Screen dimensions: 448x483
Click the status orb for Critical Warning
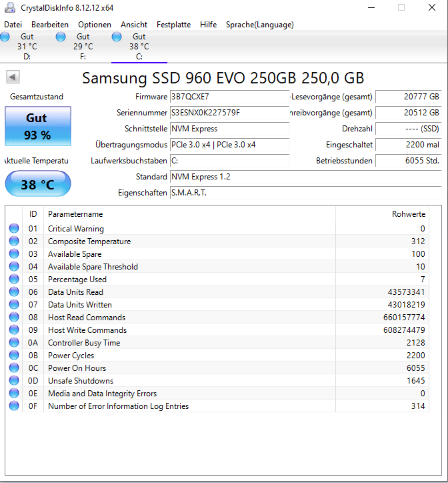pyautogui.click(x=14, y=228)
